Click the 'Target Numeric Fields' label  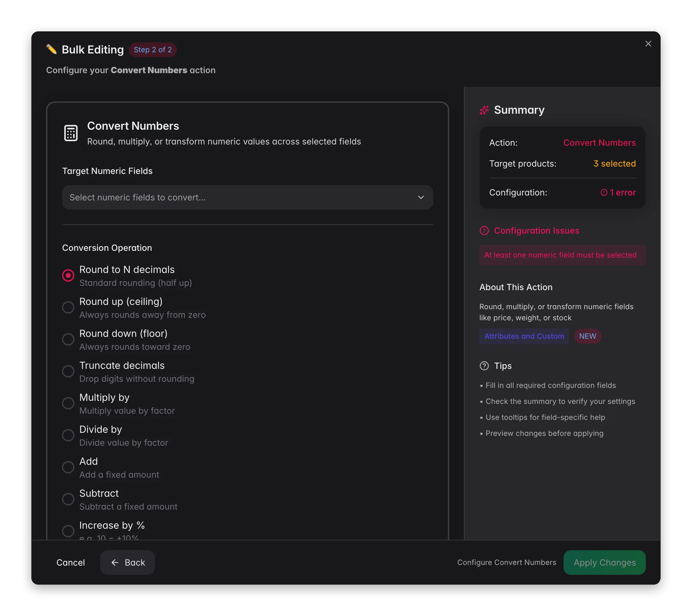tap(107, 171)
